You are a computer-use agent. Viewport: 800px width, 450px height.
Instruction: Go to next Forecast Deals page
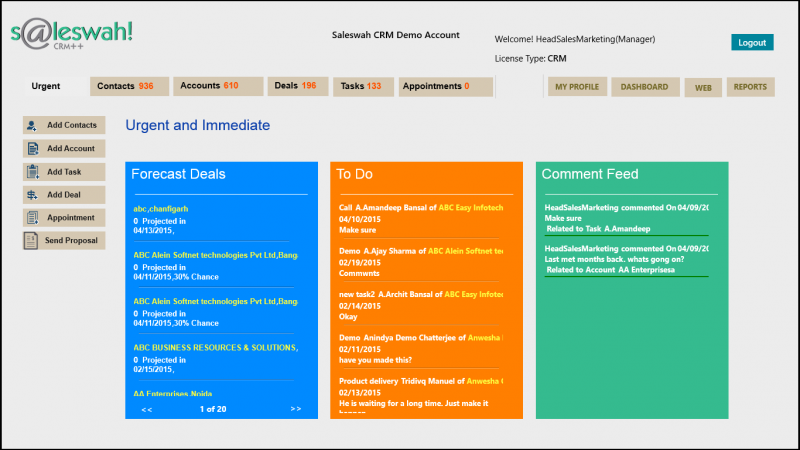coord(296,409)
